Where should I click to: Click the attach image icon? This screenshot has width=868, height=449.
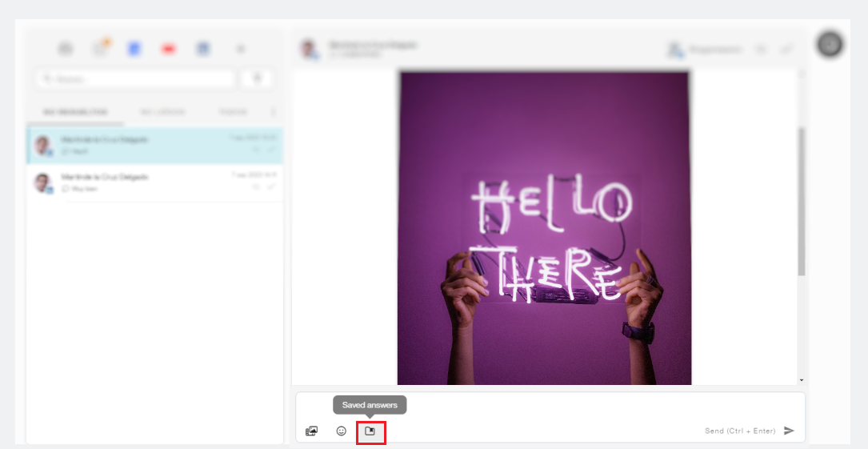312,431
